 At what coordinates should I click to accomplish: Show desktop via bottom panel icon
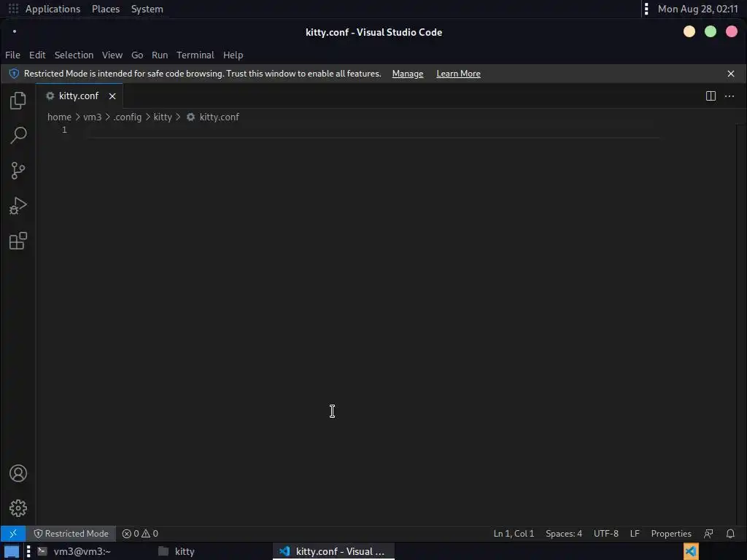point(12,551)
